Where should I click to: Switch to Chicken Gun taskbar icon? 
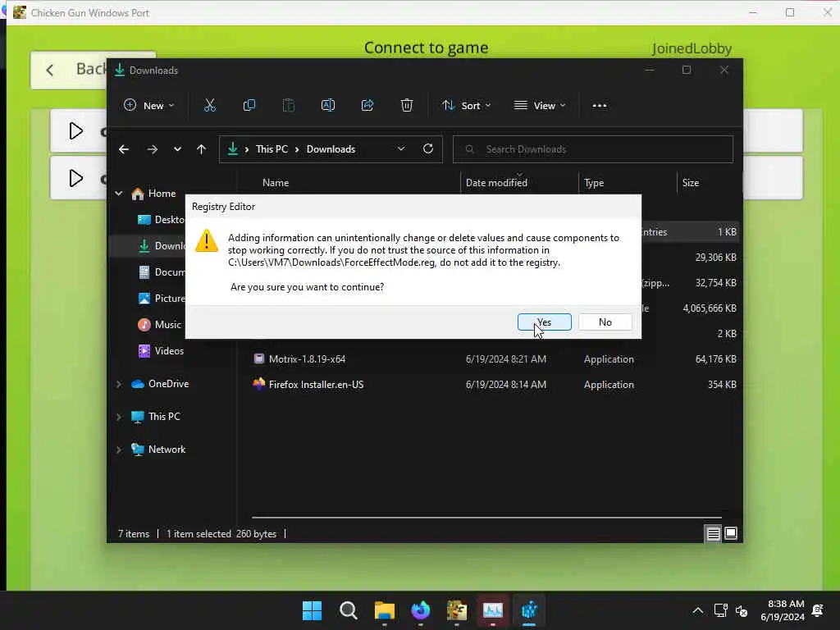tap(456, 610)
